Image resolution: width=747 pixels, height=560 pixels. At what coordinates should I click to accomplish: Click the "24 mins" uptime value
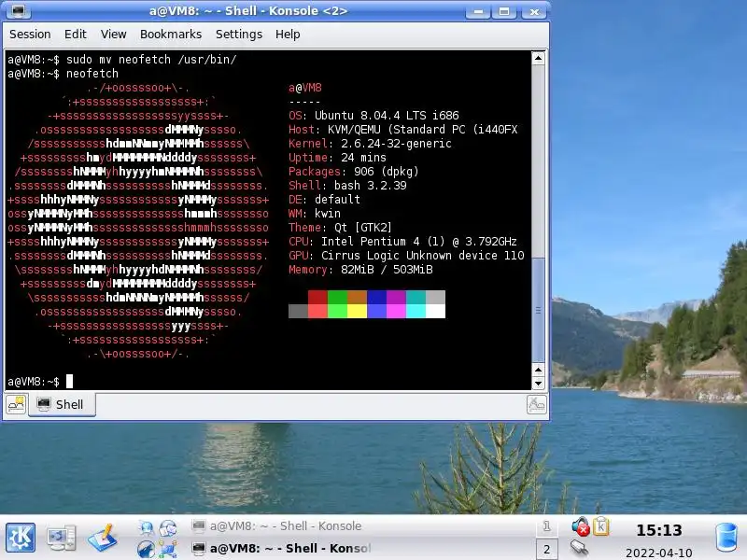[x=363, y=158]
